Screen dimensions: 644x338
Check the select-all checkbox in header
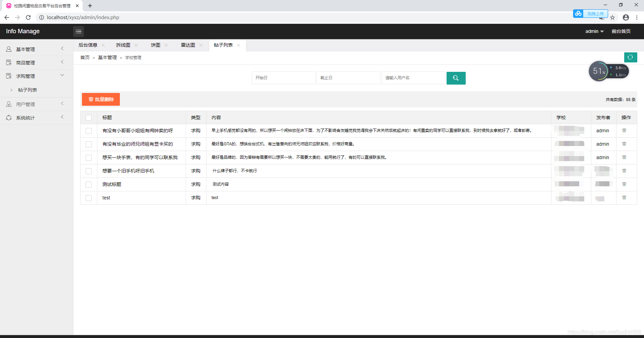[x=89, y=118]
